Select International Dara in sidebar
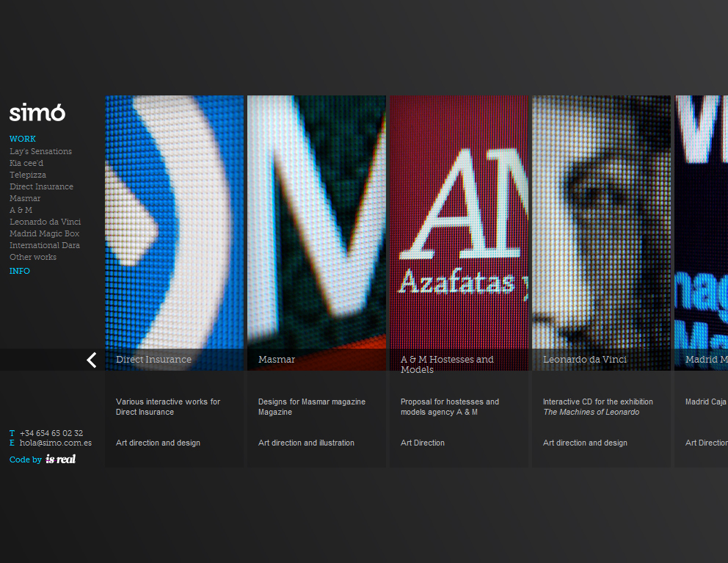 45,245
